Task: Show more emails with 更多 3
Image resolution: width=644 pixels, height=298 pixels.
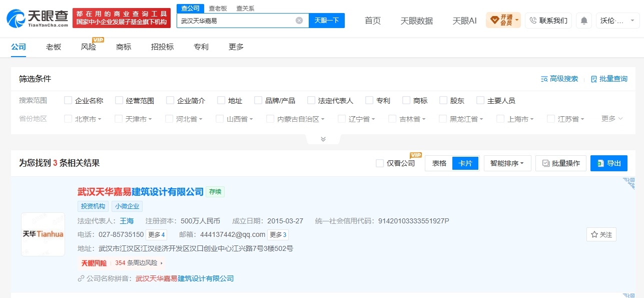Action: tap(278, 234)
